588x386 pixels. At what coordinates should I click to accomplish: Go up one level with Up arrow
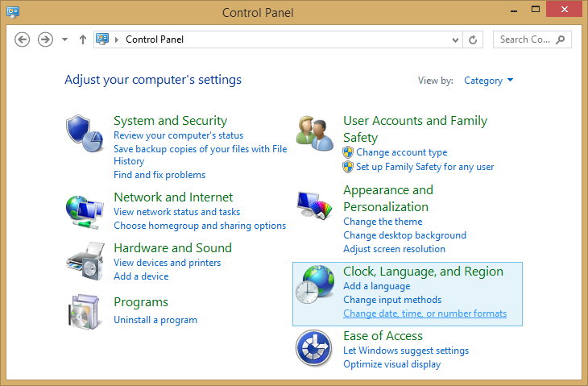pyautogui.click(x=83, y=39)
